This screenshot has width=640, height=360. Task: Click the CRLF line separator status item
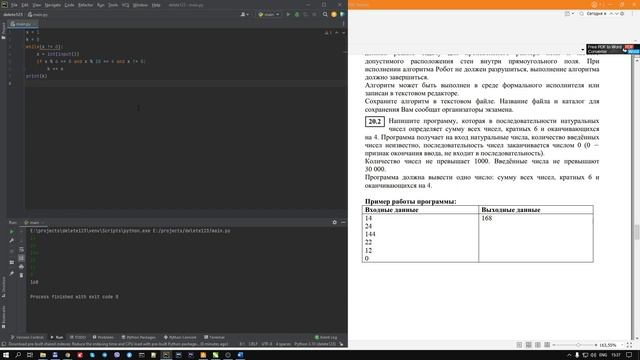253,344
